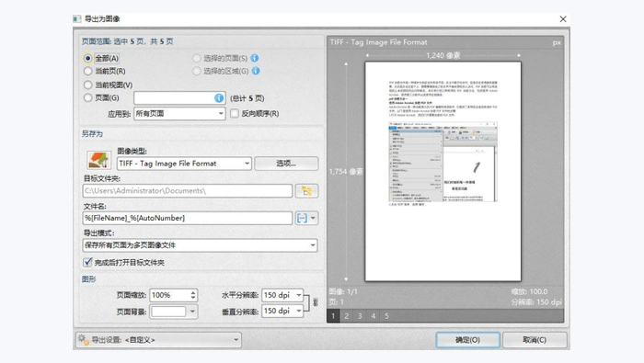Click the 页面背景 white color swatch
This screenshot has width=644, height=363.
168,312
